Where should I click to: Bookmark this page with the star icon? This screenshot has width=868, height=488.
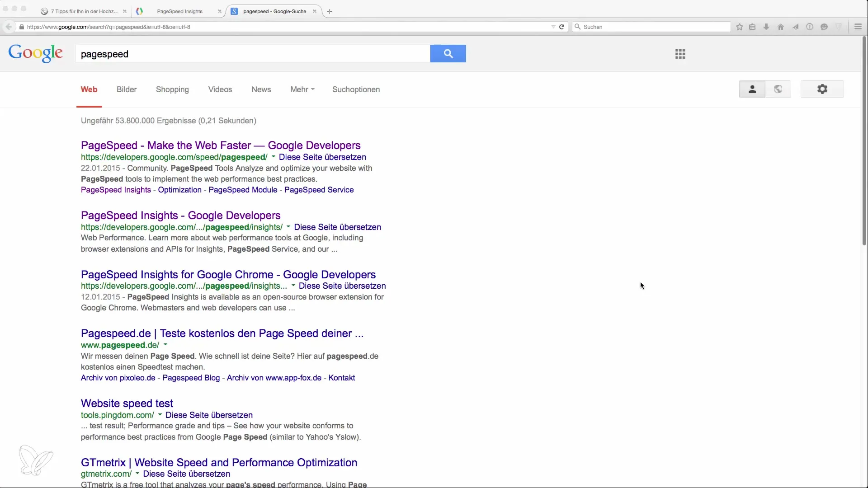click(x=740, y=27)
